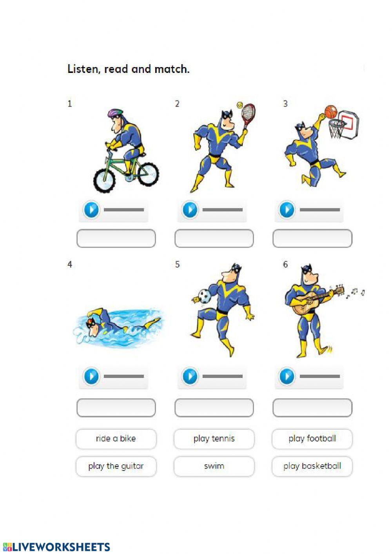
Task: Pick the 'ride a bike' word tile
Action: (x=116, y=439)
